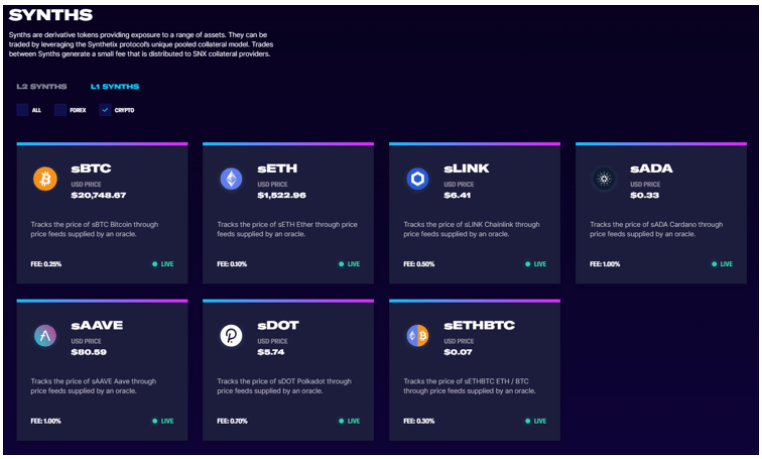Click the Ethereum icon on sETH card

tap(231, 179)
